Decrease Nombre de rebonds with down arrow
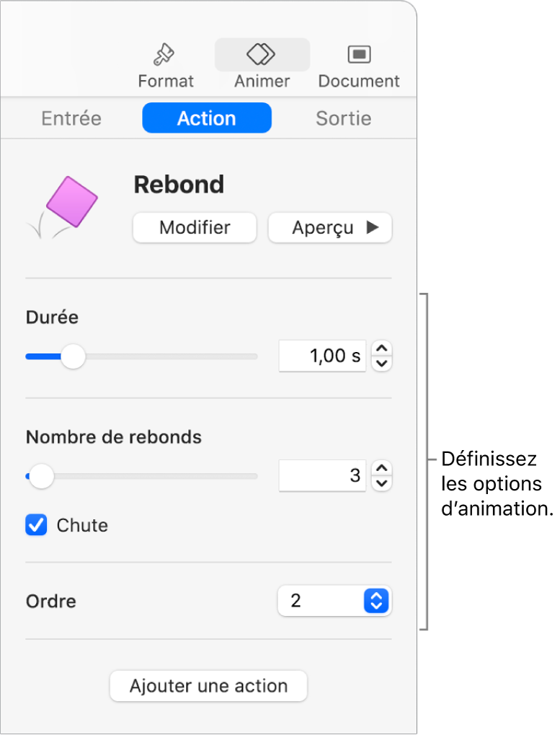 point(382,483)
